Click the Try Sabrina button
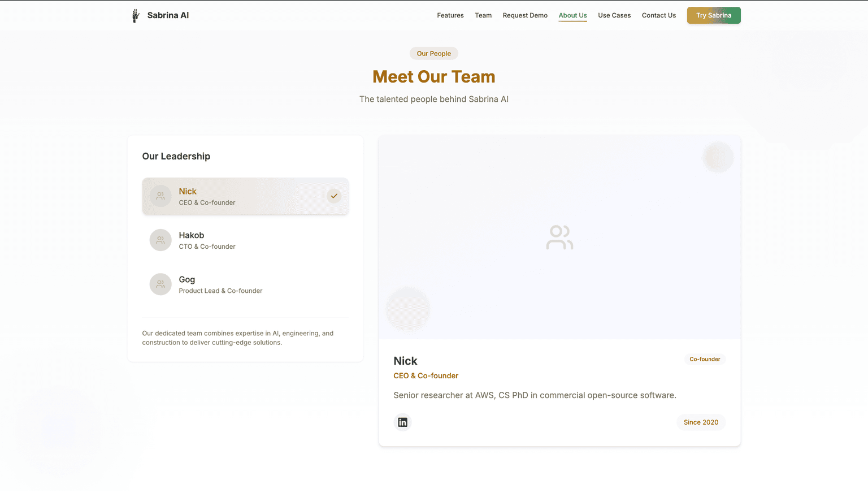The width and height of the screenshot is (868, 497). click(x=714, y=15)
